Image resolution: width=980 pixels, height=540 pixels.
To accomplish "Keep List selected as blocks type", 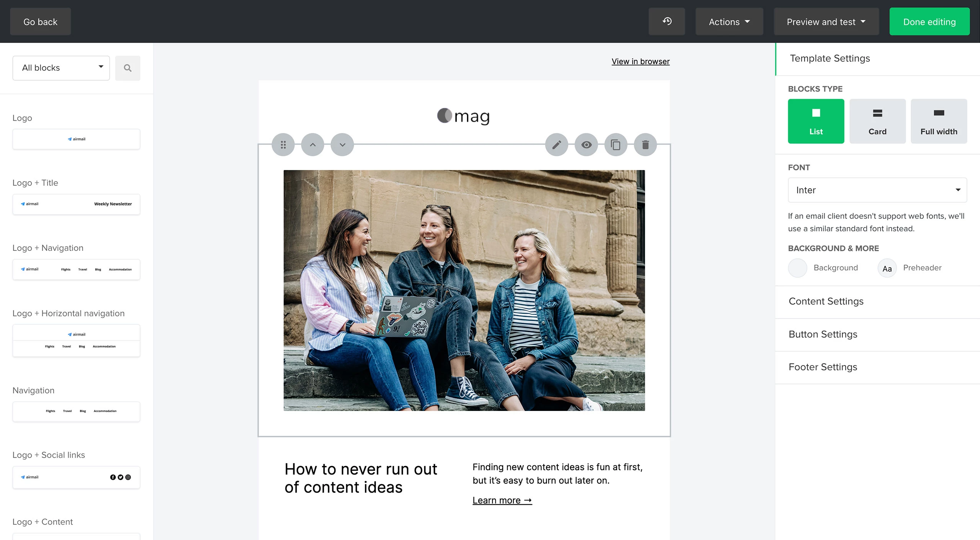I will tap(816, 121).
